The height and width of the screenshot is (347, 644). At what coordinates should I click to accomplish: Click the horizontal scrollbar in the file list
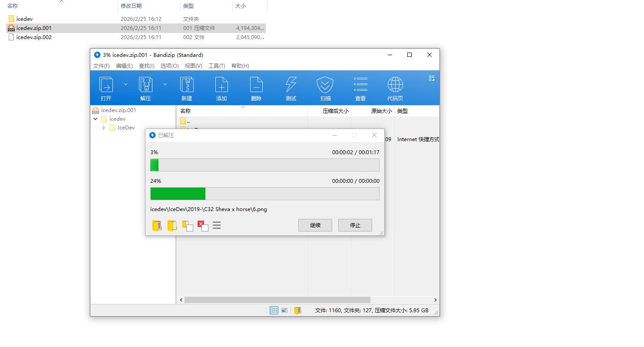[x=277, y=300]
